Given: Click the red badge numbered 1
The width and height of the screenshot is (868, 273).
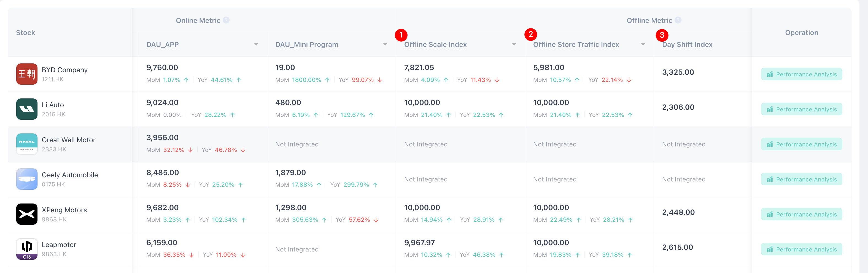Looking at the screenshot, I should click(401, 34).
